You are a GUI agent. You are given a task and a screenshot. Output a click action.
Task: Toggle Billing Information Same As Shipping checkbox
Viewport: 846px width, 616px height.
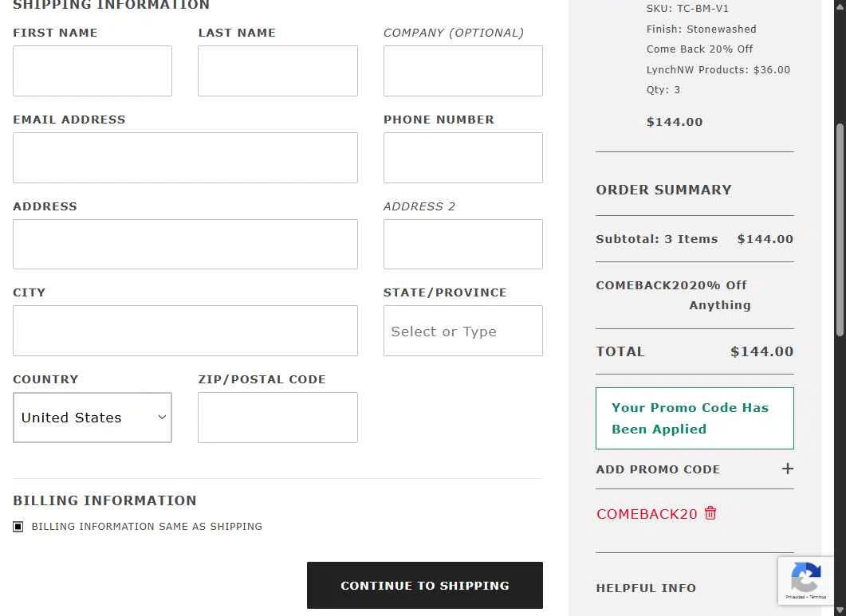coord(18,527)
